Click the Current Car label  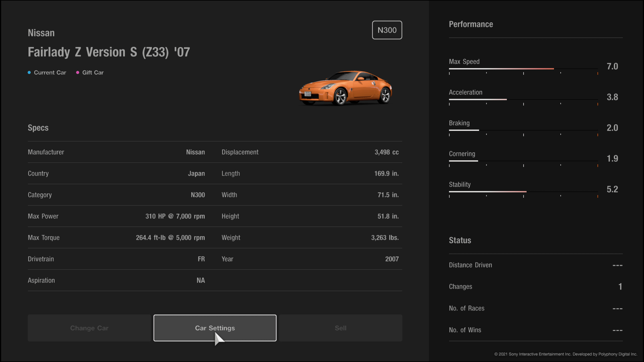click(50, 72)
